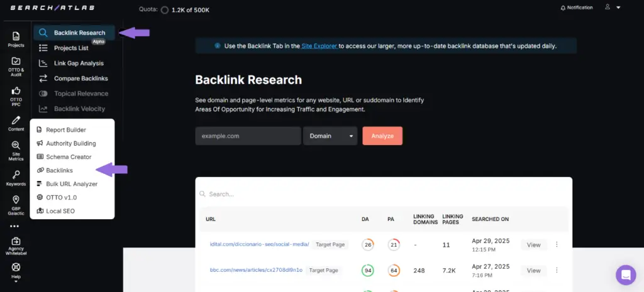
Task: Open the user account menu
Action: click(x=613, y=8)
